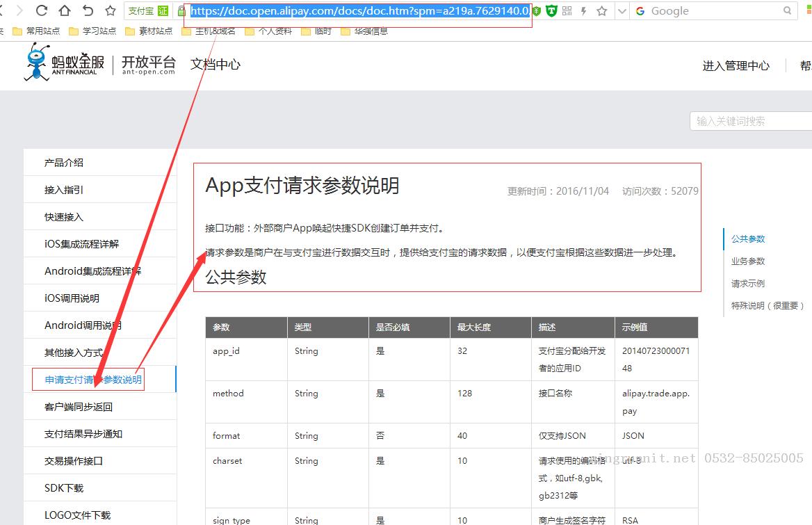Click the green padlock security icon
This screenshot has width=812, height=525.
click(x=181, y=11)
